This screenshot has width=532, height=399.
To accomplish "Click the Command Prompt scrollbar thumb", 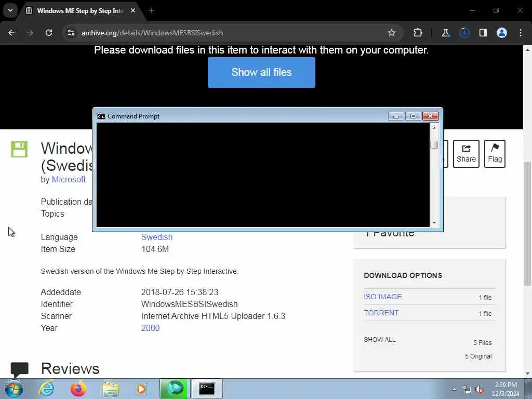I will click(434, 144).
